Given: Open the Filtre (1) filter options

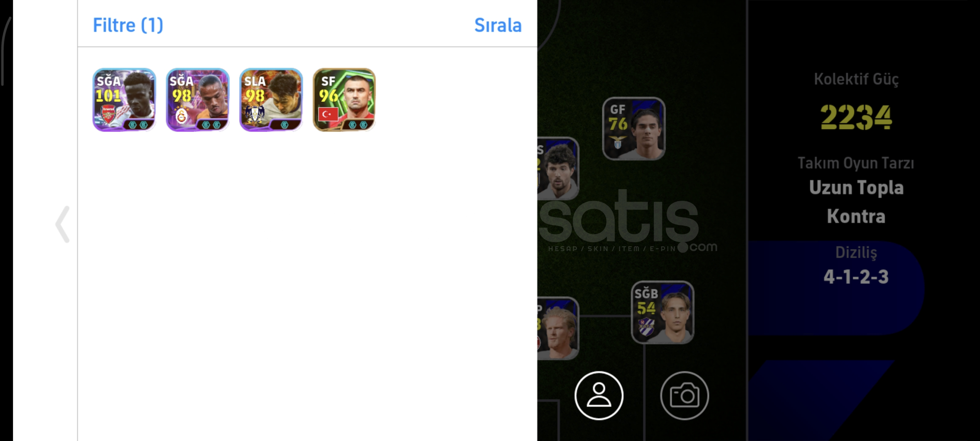Looking at the screenshot, I should (x=128, y=25).
